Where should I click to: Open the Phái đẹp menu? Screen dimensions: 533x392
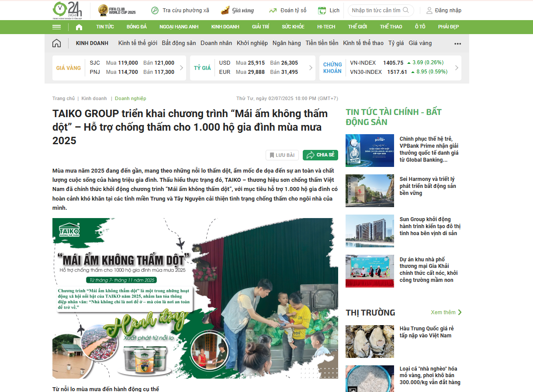coord(449,27)
